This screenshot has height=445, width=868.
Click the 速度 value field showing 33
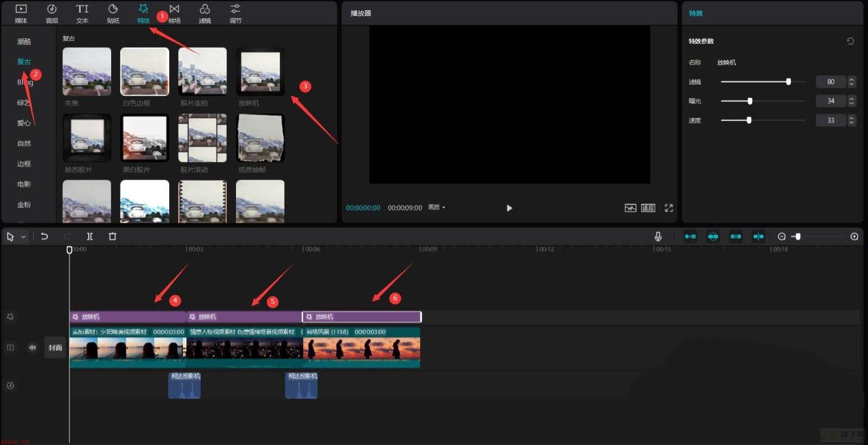[x=831, y=120]
